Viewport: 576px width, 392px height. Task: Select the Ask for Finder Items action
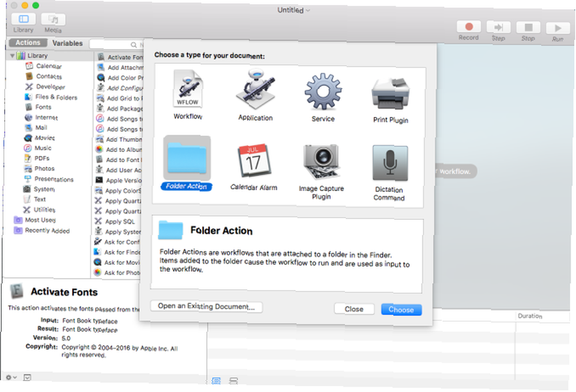[x=117, y=252]
